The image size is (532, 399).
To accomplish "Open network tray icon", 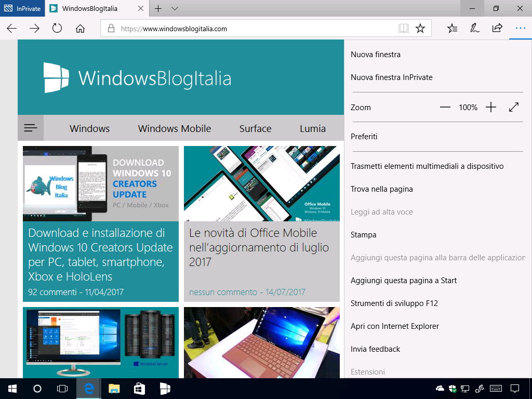I will click(465, 389).
